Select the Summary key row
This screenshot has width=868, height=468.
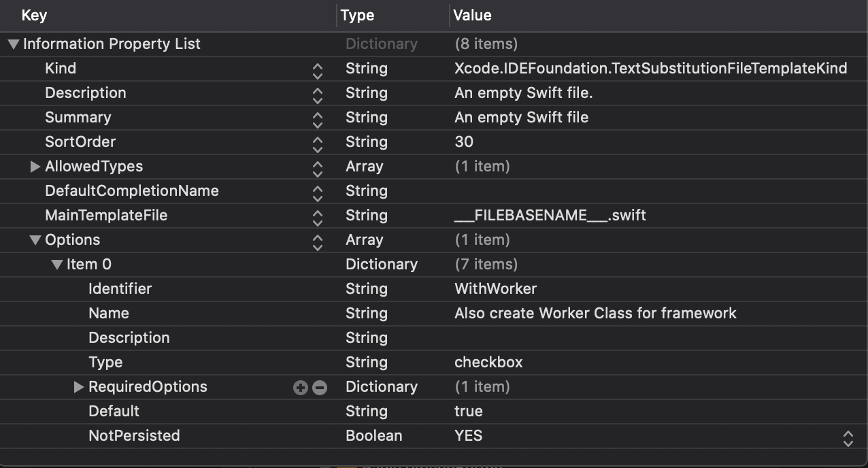78,118
